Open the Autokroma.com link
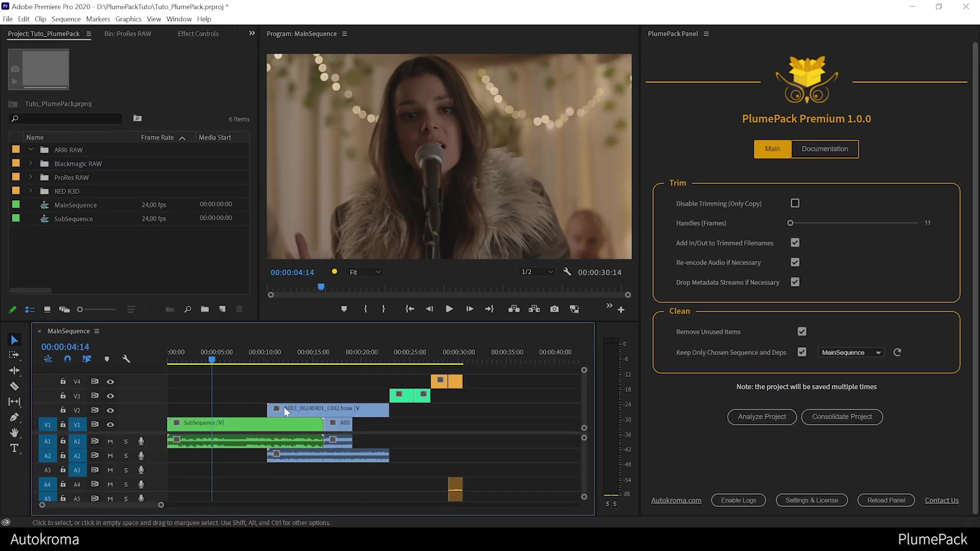980x551 pixels. pyautogui.click(x=676, y=500)
